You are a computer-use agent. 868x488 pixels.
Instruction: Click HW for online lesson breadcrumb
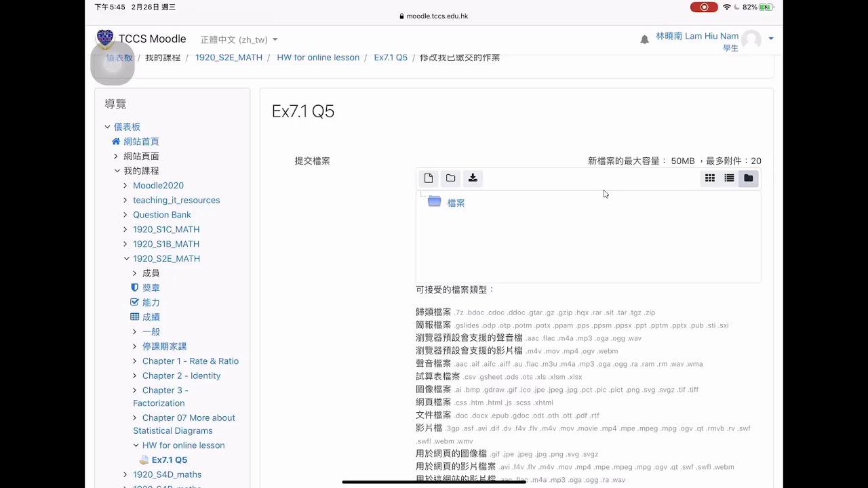(318, 58)
